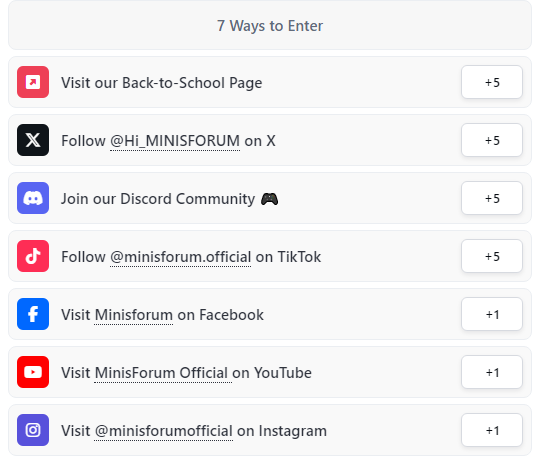Screen dimensions: 540x462
Task: Claim +1 for visiting YouTube
Action: (492, 372)
